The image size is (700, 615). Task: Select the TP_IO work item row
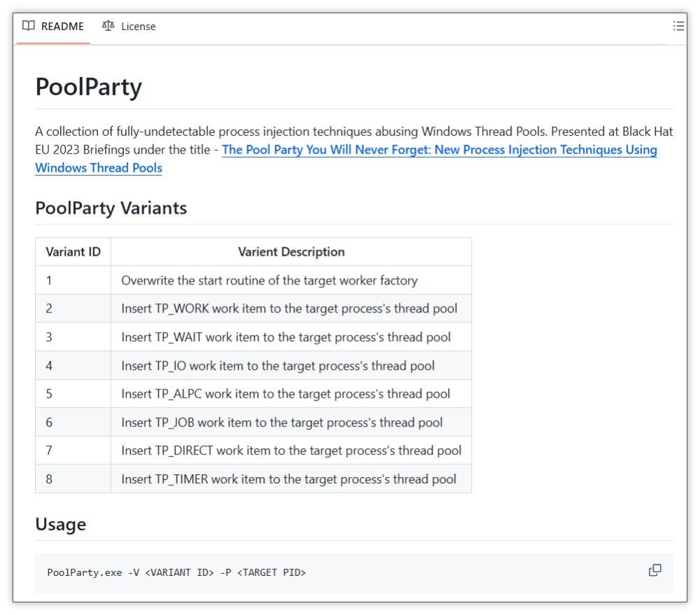[253, 366]
